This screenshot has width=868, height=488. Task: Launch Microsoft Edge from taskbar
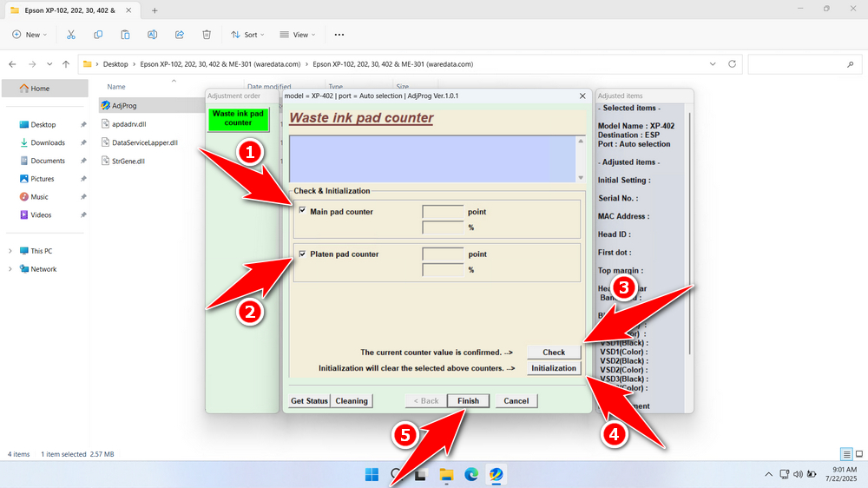point(471,475)
